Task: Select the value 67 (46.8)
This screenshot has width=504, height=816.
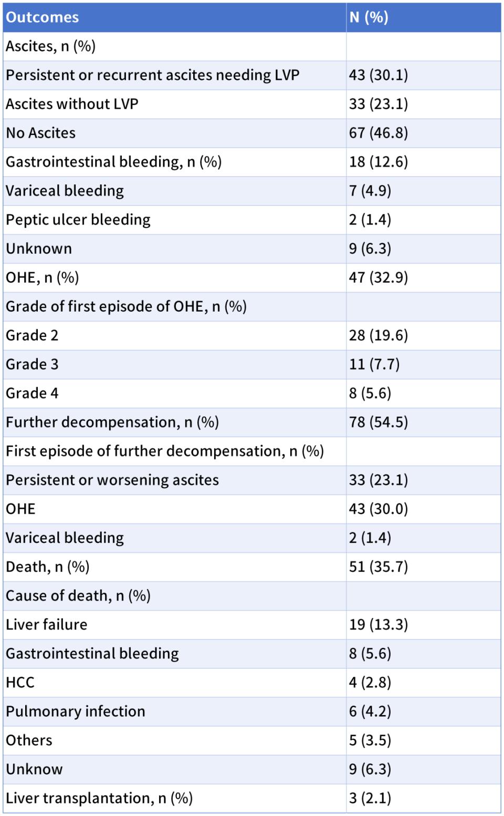Action: (379, 133)
